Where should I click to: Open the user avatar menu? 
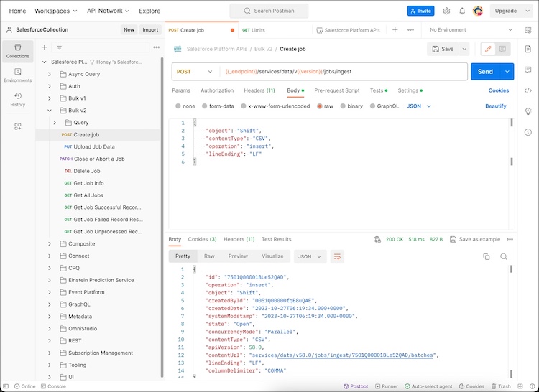click(x=478, y=11)
